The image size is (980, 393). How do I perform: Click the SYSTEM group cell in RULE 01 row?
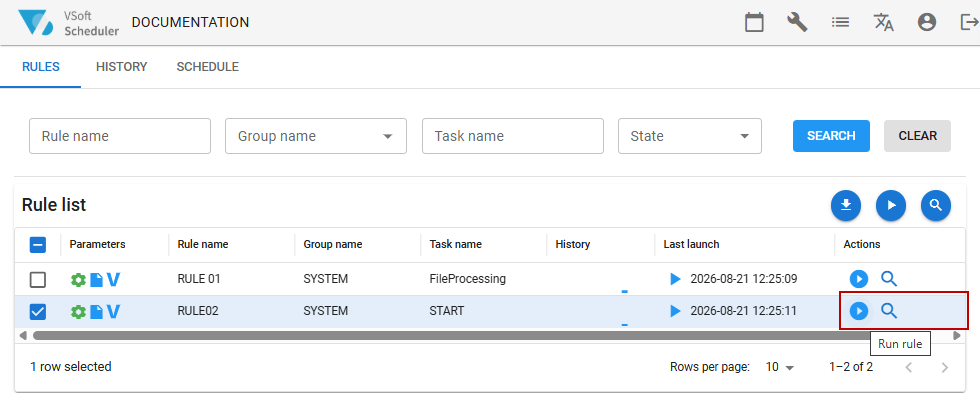click(326, 279)
